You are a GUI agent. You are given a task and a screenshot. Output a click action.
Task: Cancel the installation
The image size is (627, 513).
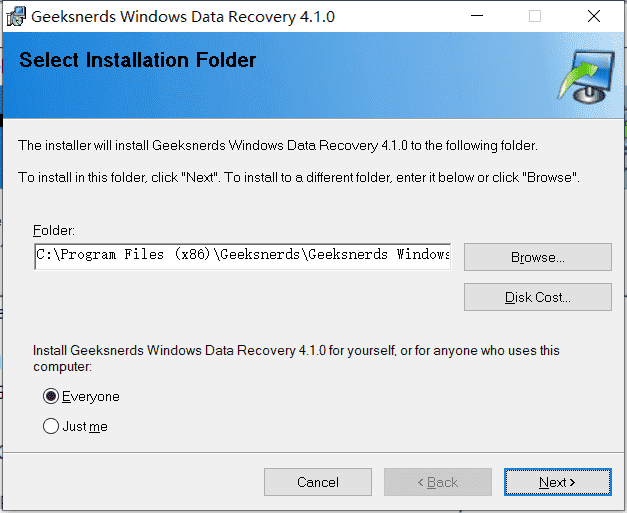click(318, 482)
